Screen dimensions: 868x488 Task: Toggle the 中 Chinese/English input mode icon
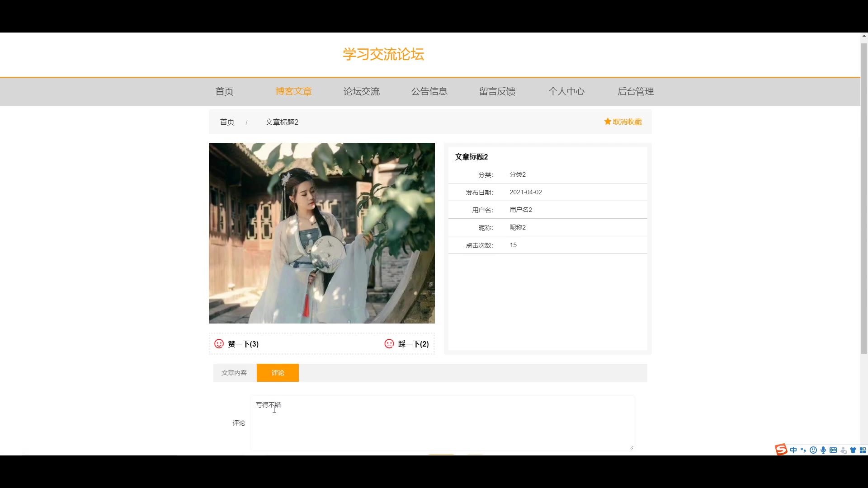tap(793, 450)
